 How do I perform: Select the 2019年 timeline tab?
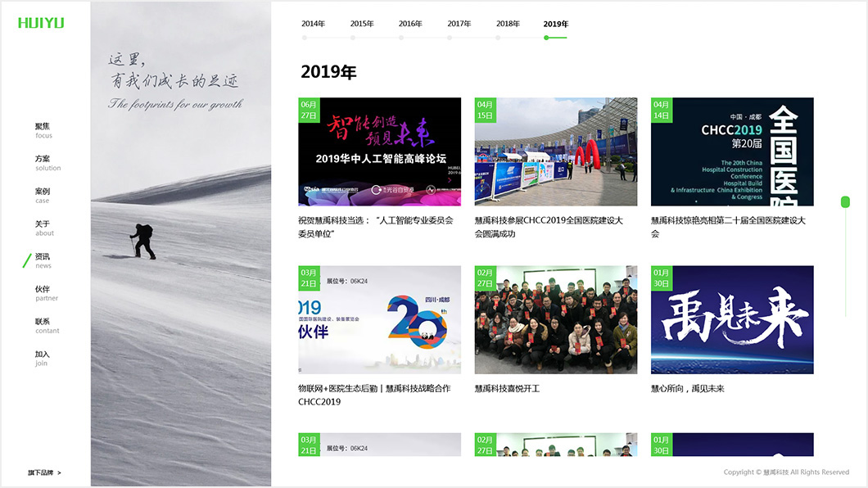click(x=556, y=24)
